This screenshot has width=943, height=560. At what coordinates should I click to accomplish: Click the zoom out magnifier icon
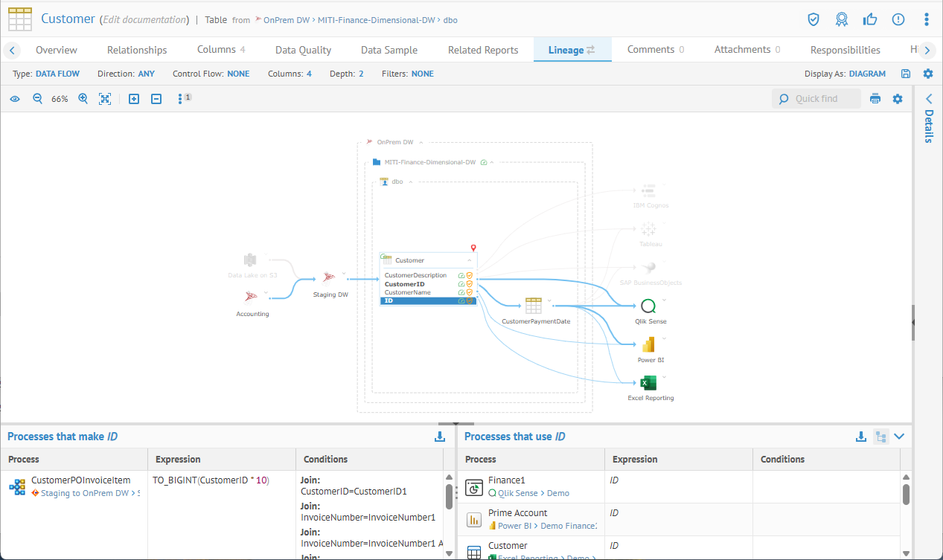37,99
